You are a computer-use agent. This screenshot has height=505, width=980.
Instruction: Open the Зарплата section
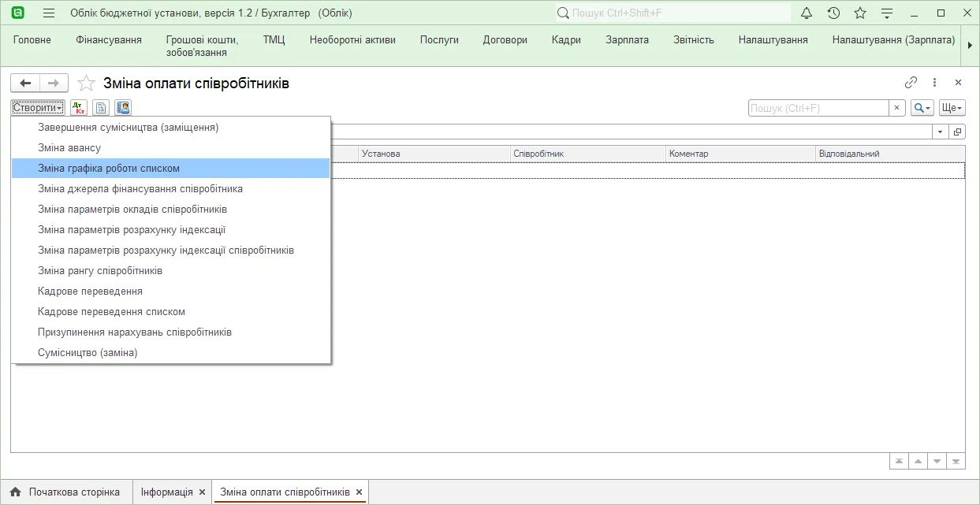click(628, 39)
